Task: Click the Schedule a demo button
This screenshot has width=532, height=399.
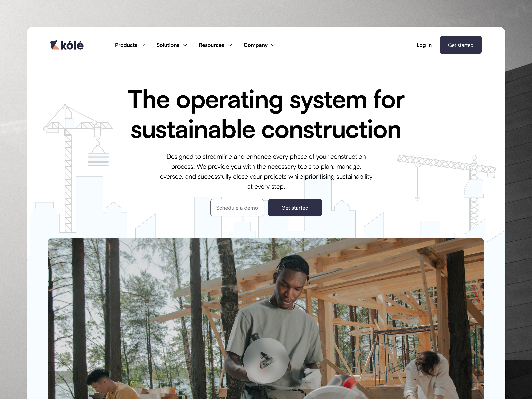Action: tap(237, 207)
